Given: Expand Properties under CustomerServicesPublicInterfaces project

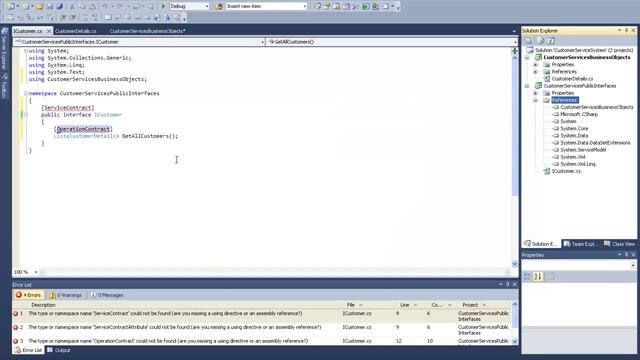Looking at the screenshot, I should click(x=536, y=93).
